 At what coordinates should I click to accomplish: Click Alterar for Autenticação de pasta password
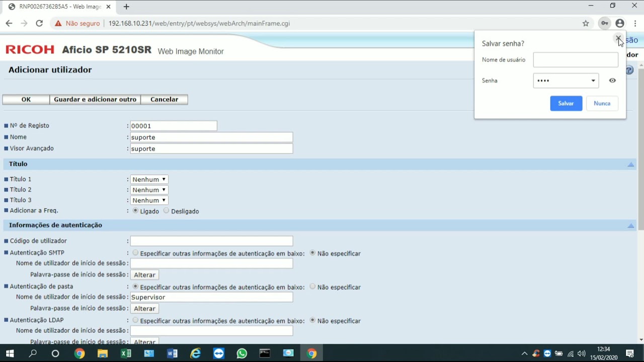coord(144,309)
